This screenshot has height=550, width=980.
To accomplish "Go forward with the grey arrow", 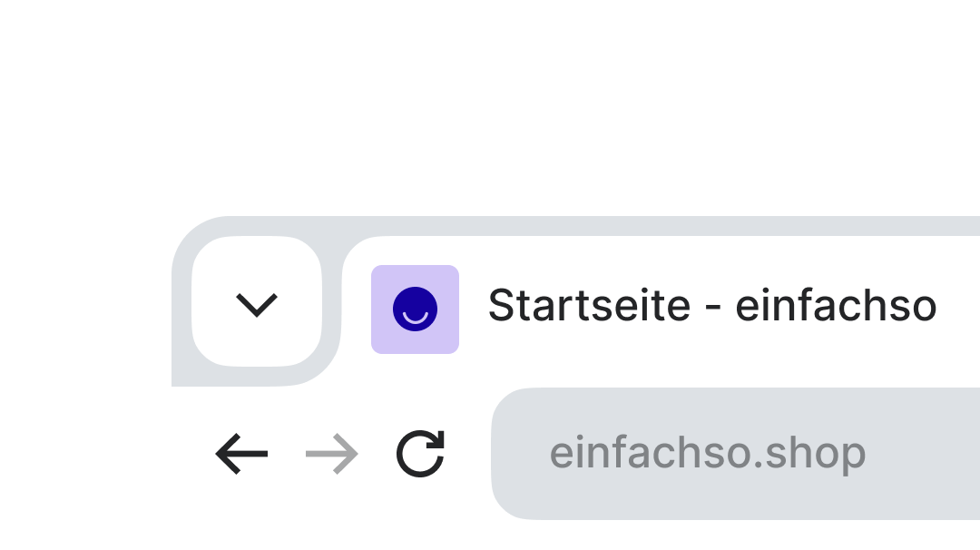I will coord(332,454).
